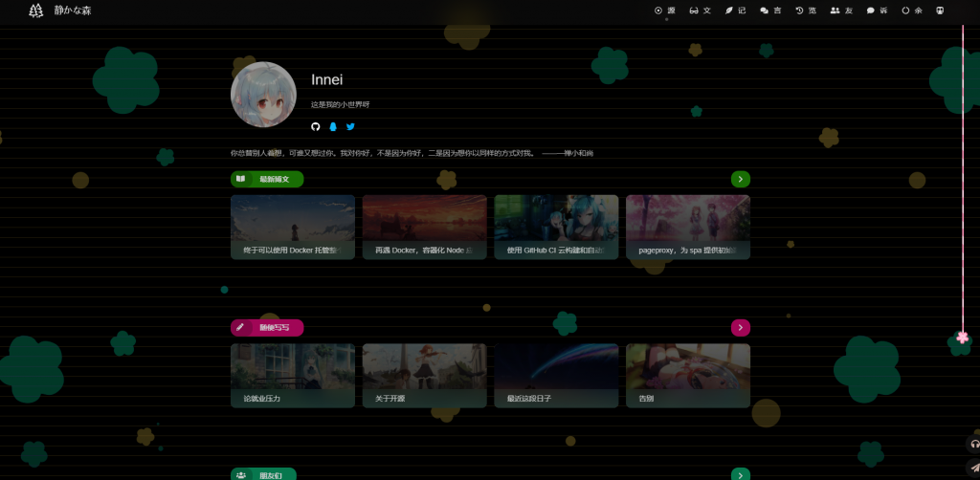The height and width of the screenshot is (480, 980).
Task: Click the Innei profile name
Action: (327, 80)
